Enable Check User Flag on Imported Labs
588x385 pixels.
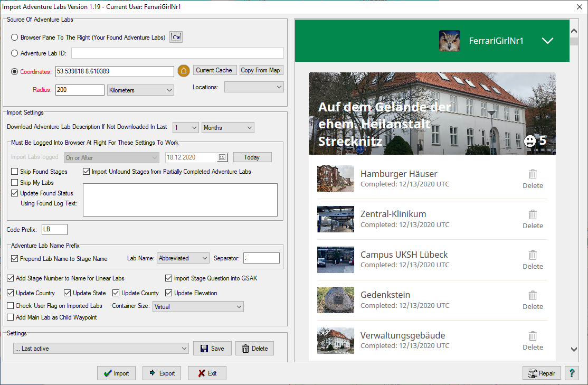tap(11, 305)
